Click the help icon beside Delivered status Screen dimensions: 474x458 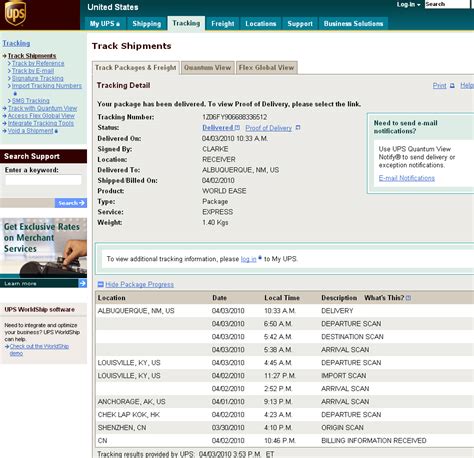tap(237, 128)
